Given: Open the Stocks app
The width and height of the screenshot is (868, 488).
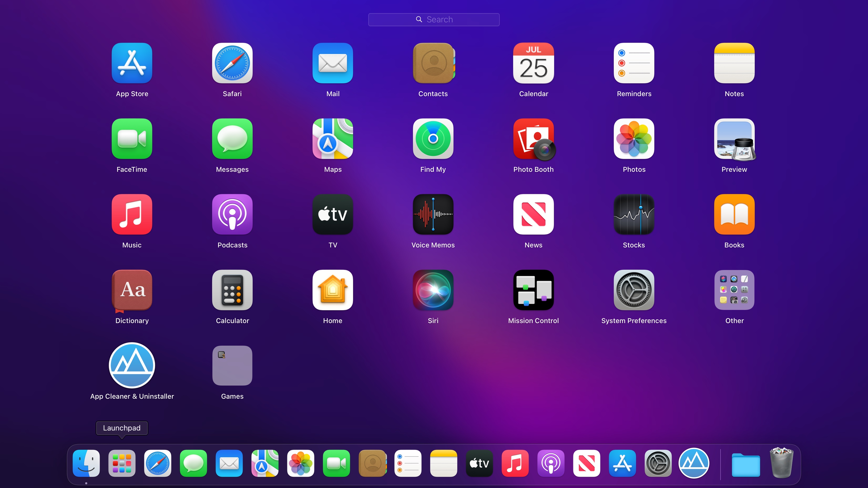Looking at the screenshot, I should (634, 214).
